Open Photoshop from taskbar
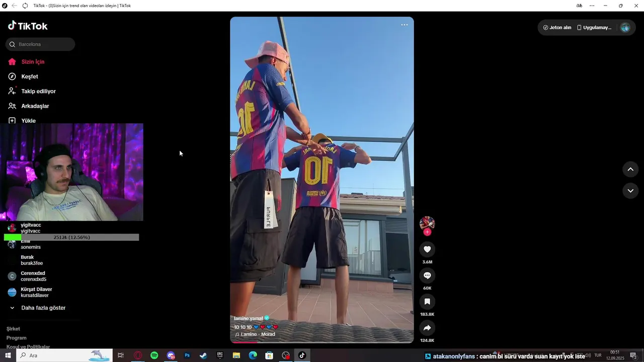 pos(187,355)
